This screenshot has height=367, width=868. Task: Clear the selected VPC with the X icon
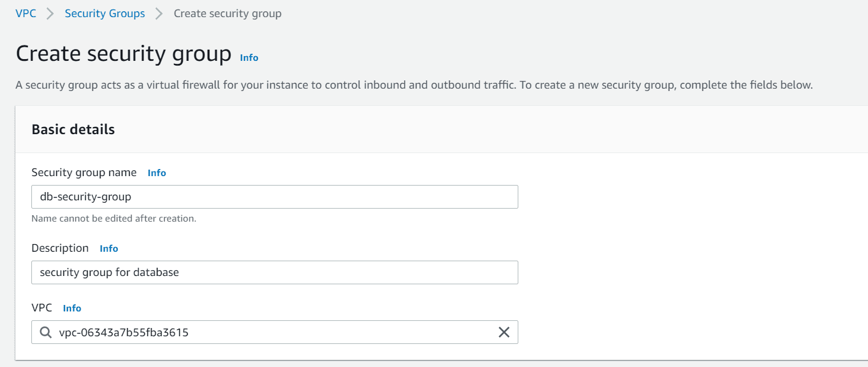[504, 332]
